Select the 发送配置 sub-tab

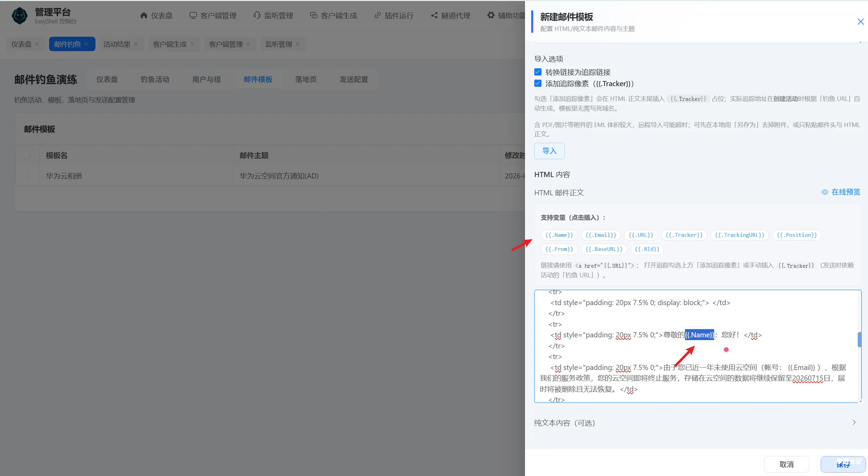354,79
